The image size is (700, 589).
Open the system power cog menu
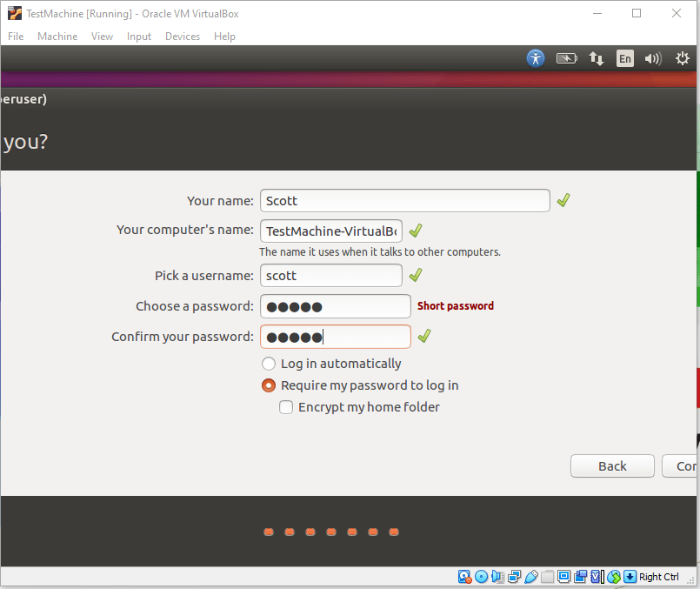point(682,58)
